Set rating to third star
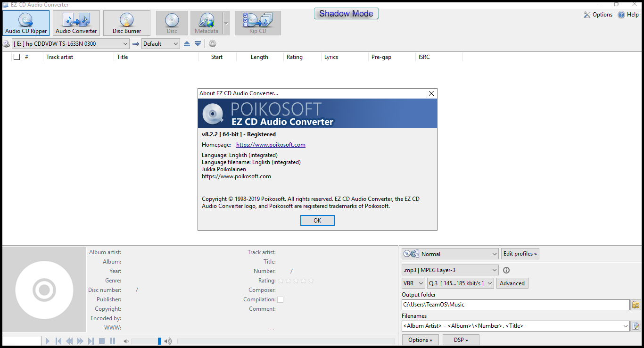 [x=296, y=281]
